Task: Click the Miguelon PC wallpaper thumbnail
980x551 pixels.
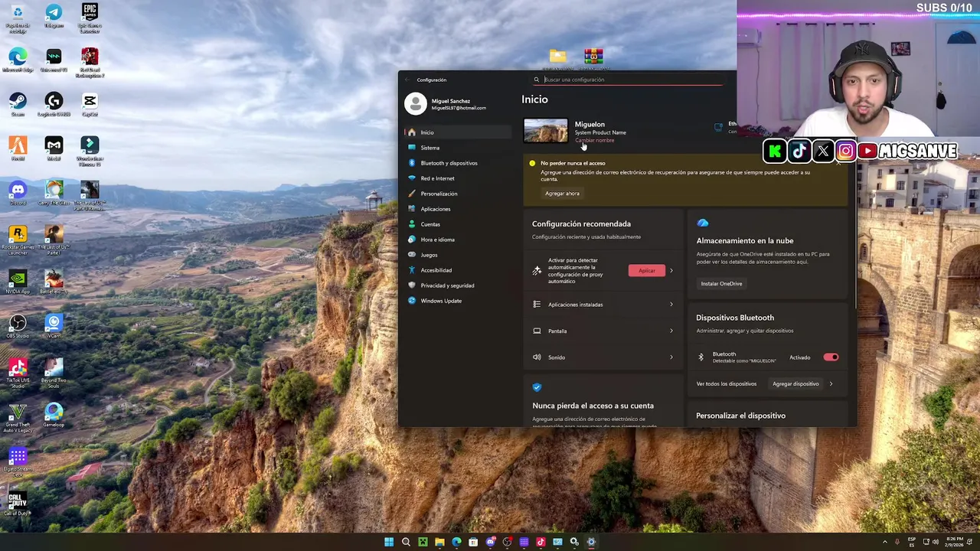Action: pos(546,131)
